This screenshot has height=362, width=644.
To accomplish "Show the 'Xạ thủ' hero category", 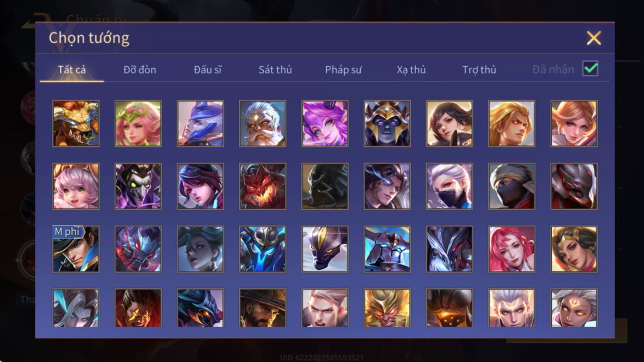I will tap(411, 70).
